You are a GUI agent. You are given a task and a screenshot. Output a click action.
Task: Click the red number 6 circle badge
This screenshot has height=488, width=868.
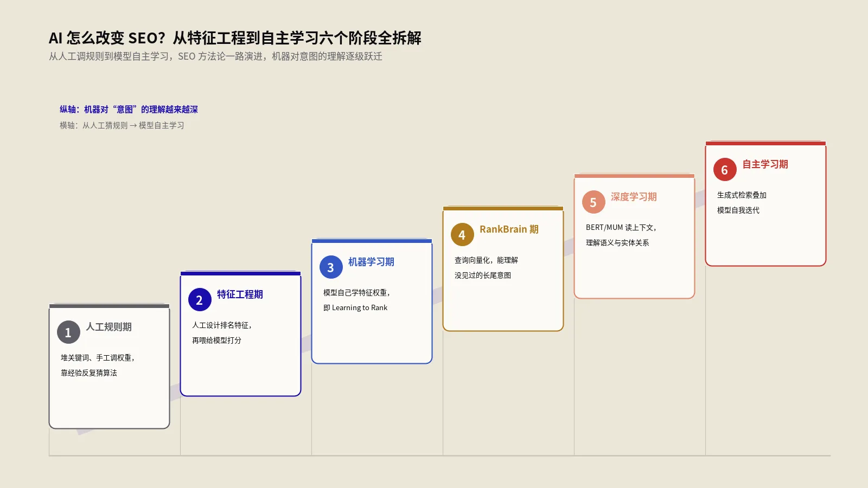[x=725, y=170]
